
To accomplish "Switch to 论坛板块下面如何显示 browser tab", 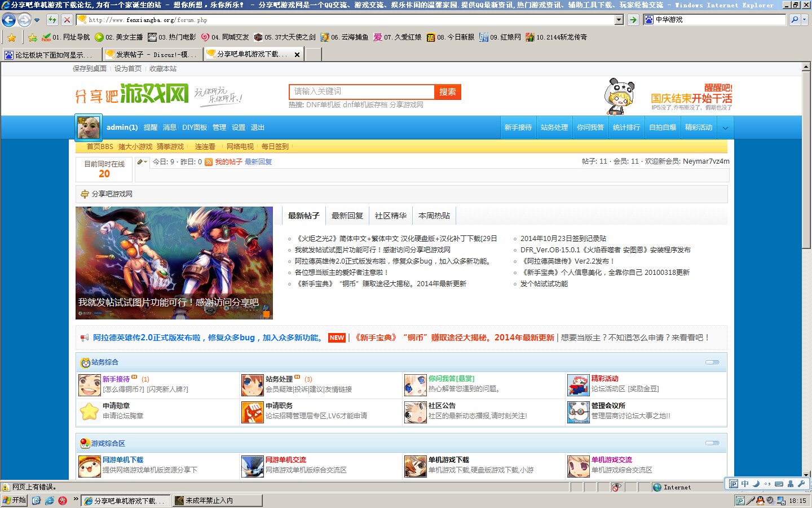I will pyautogui.click(x=51, y=55).
